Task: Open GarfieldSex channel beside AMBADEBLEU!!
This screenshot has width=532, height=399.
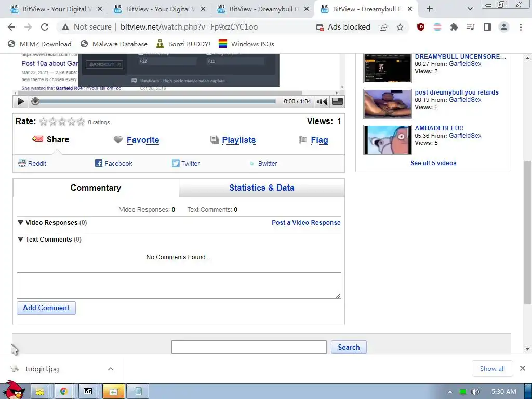Action: tap(465, 136)
